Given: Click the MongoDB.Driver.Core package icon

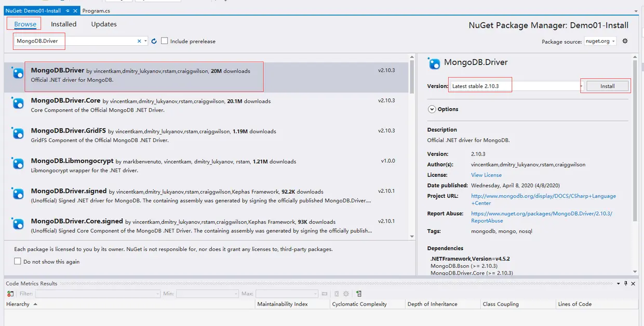Looking at the screenshot, I should (18, 103).
